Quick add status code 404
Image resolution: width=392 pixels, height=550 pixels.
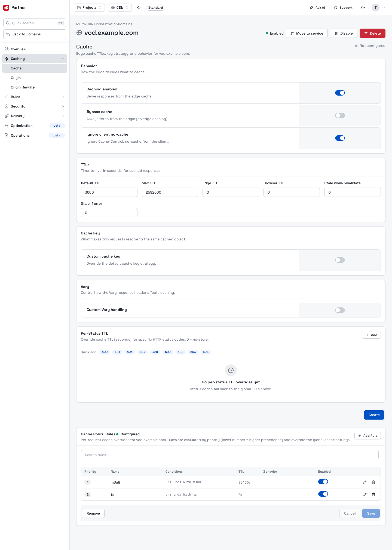tap(142, 352)
